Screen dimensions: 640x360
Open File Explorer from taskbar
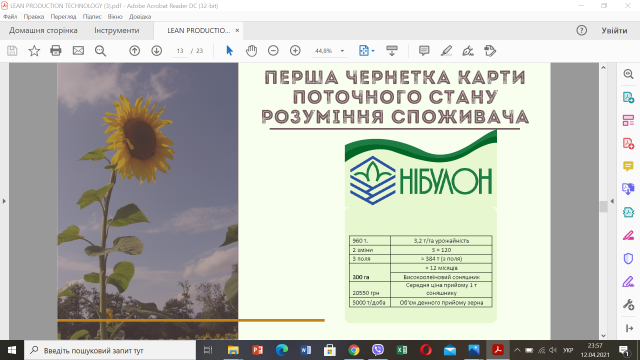pos(233,350)
